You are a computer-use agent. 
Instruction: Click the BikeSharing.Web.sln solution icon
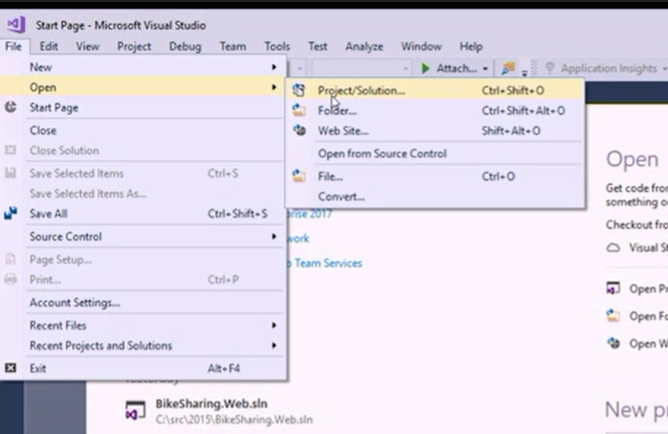click(x=136, y=411)
